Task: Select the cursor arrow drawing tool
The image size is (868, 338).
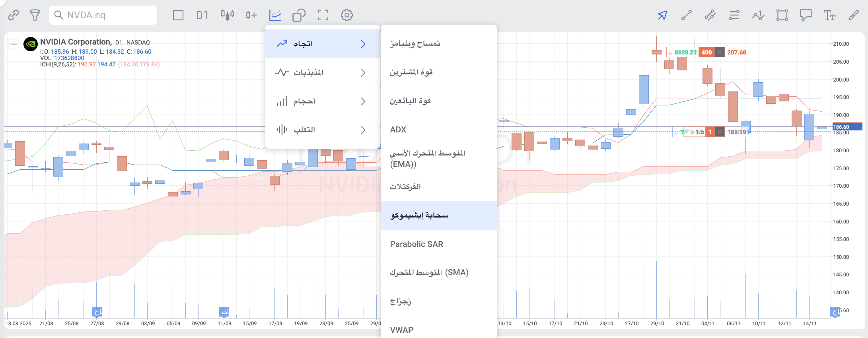Action: [x=663, y=15]
